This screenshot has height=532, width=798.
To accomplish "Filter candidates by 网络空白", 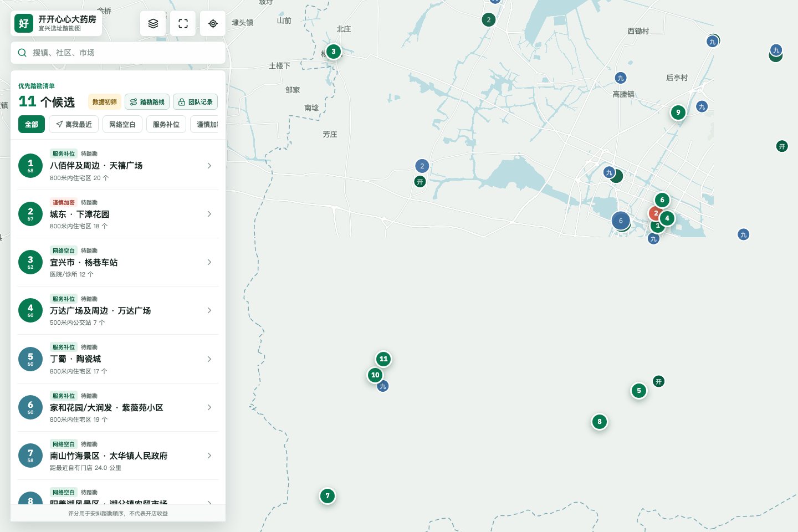I will (x=122, y=124).
